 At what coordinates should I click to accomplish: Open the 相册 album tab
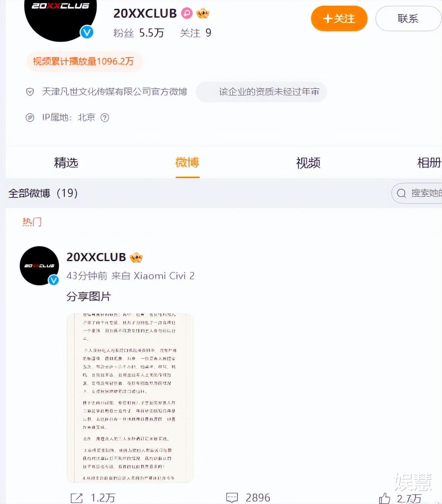[429, 163]
